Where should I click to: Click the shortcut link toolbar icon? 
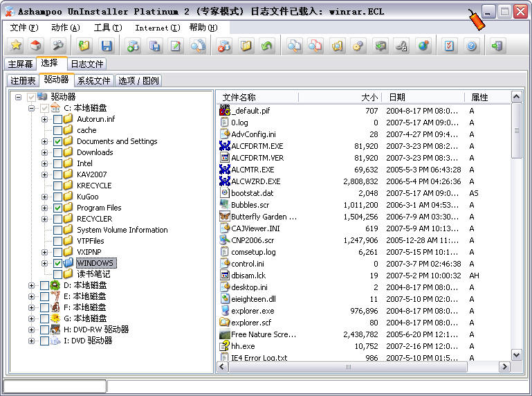pyautogui.click(x=402, y=46)
